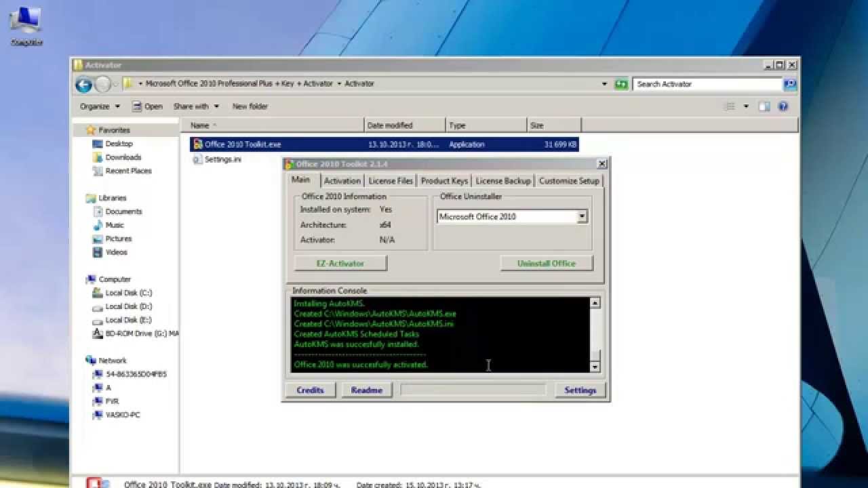Click the search magnifier icon
This screenshot has width=868, height=488.
click(789, 84)
